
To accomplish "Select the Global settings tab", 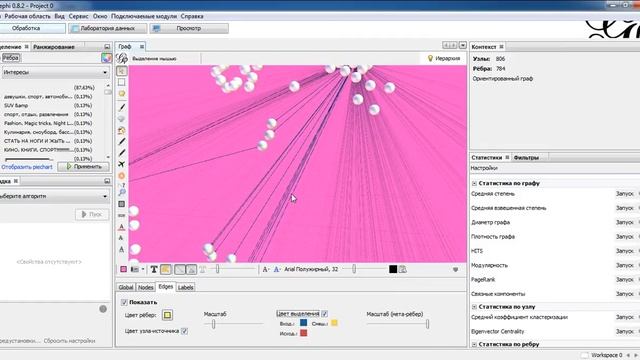I will [126, 287].
